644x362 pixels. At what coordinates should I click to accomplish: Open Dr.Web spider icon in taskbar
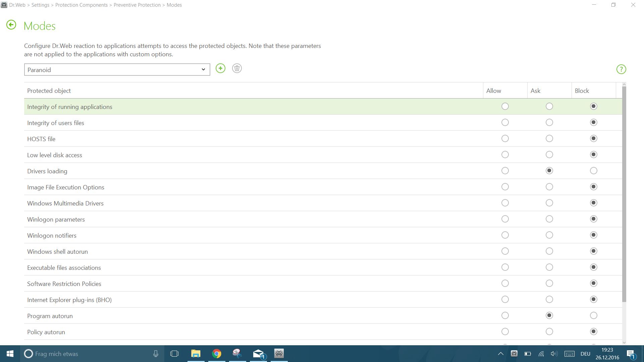pos(279,354)
